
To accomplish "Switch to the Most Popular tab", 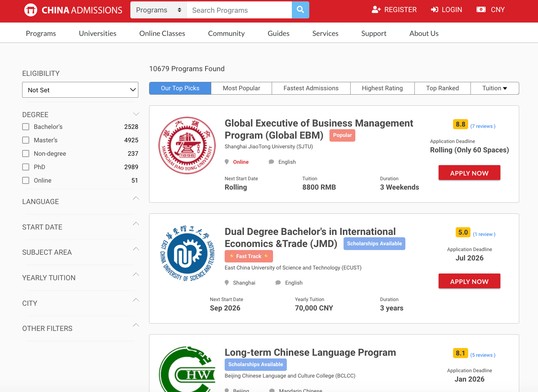I will click(x=241, y=88).
